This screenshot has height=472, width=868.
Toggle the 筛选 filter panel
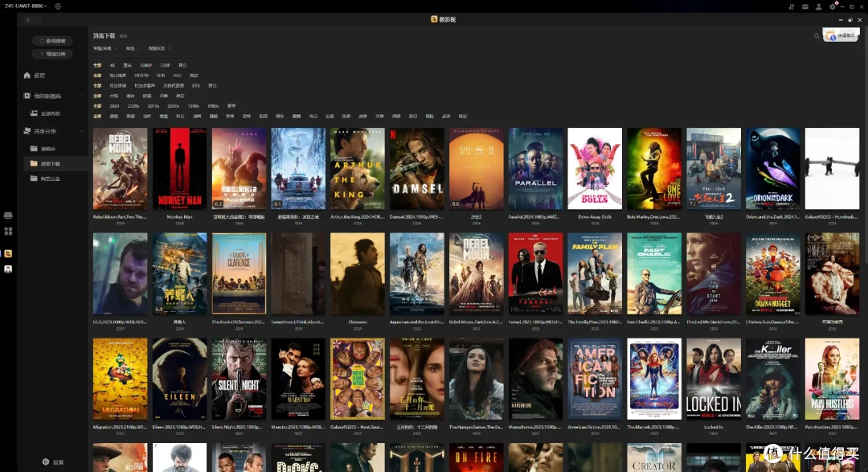point(133,49)
